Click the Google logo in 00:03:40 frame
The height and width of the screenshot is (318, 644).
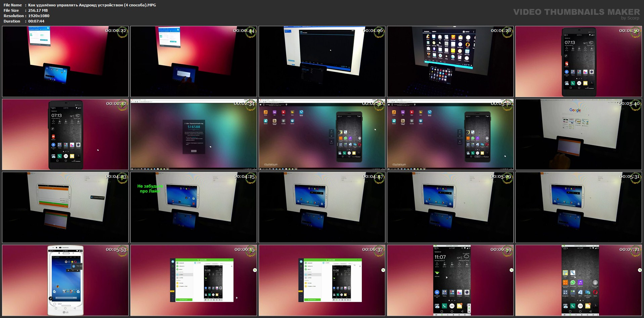(x=575, y=110)
